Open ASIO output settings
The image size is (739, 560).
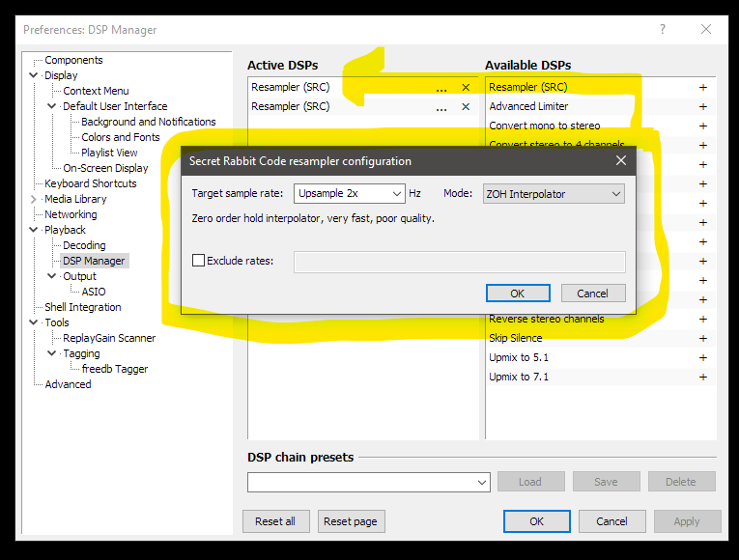tap(94, 292)
